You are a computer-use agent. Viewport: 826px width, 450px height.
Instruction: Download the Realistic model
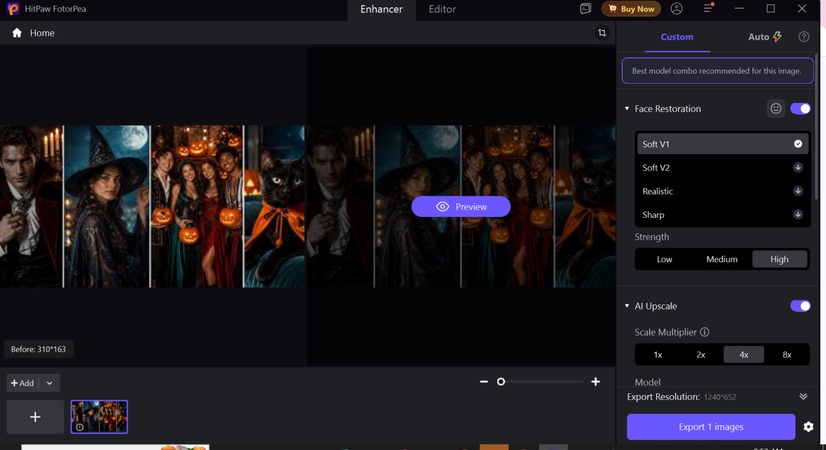[798, 191]
